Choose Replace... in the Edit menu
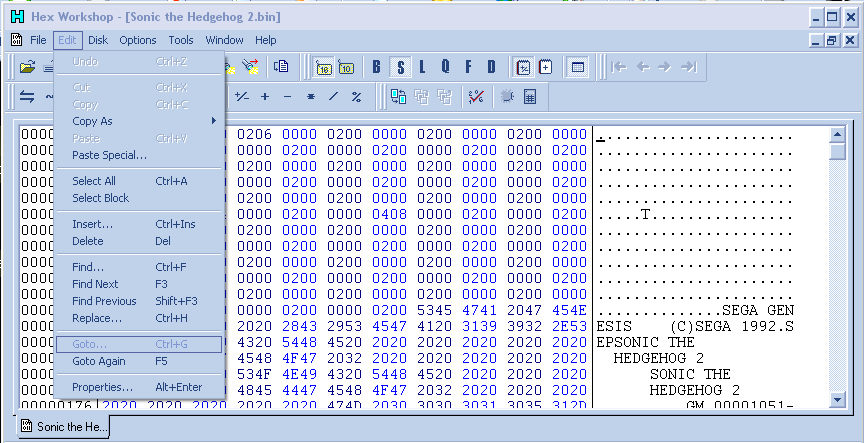The height and width of the screenshot is (443, 864). pyautogui.click(x=140, y=318)
